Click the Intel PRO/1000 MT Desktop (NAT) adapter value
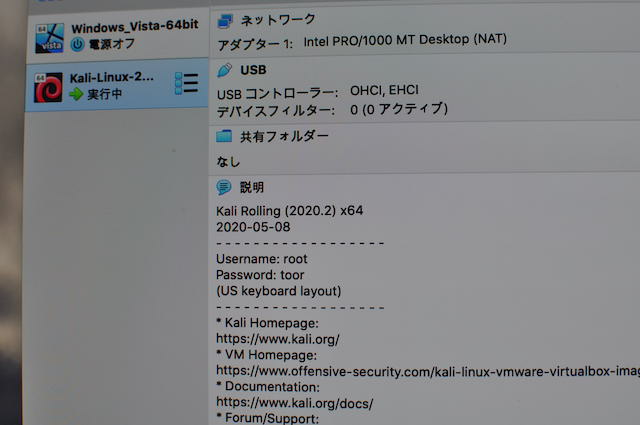 click(405, 40)
